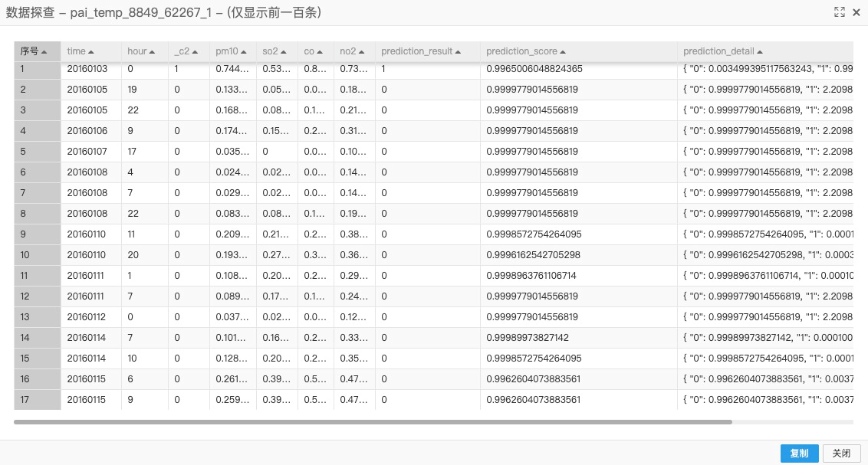Select prediction_detail cell in row 1
Image resolution: width=868 pixels, height=465 pixels.
(x=765, y=68)
